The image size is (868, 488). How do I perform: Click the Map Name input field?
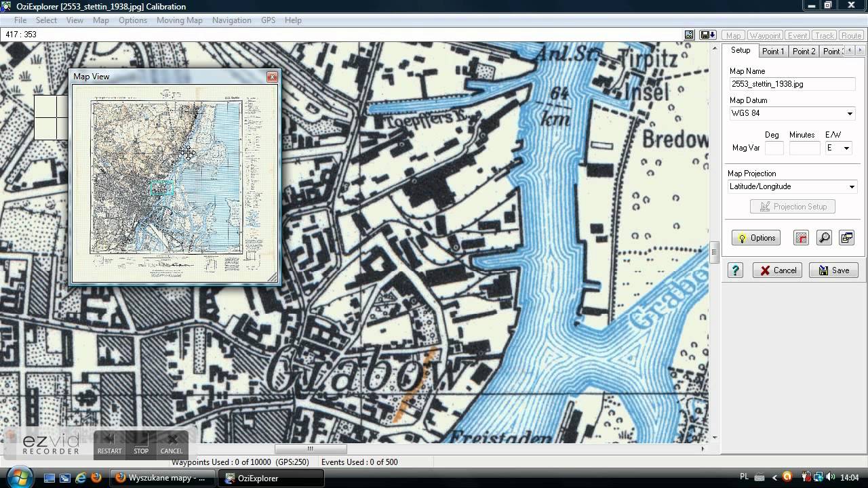[792, 84]
